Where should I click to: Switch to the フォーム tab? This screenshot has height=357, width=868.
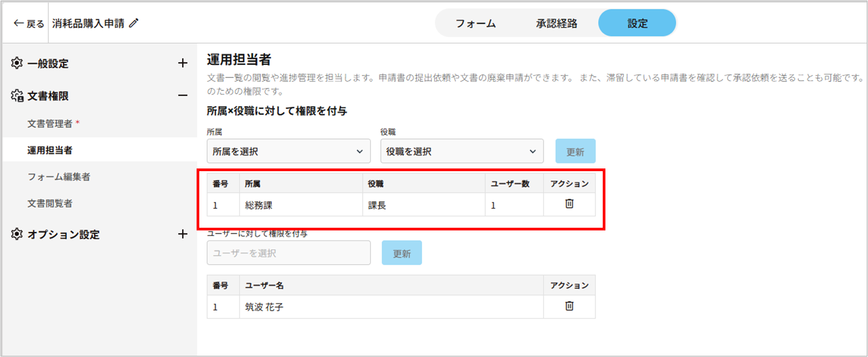475,24
